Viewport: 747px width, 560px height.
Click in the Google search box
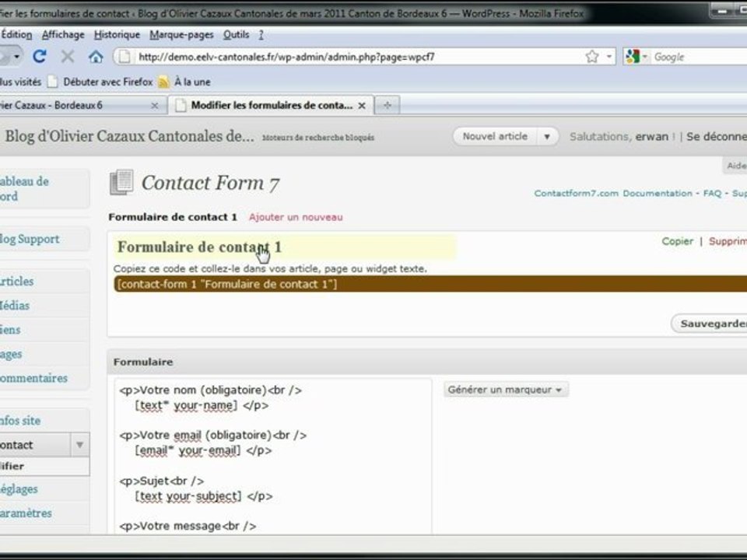(x=700, y=57)
